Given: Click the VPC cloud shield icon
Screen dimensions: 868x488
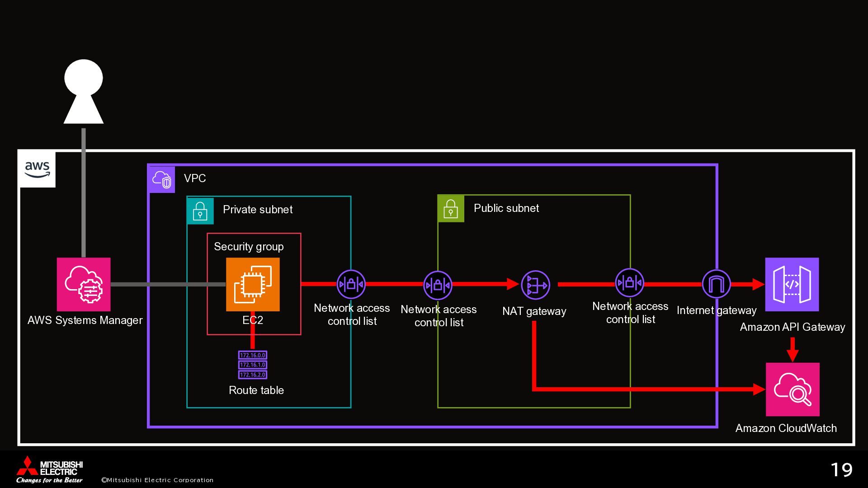Looking at the screenshot, I should [162, 179].
